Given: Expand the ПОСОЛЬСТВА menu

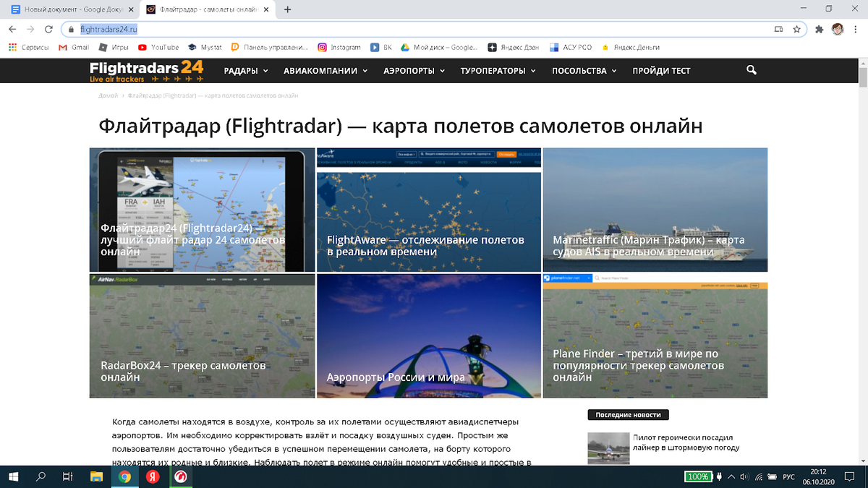Looking at the screenshot, I should [x=584, y=71].
